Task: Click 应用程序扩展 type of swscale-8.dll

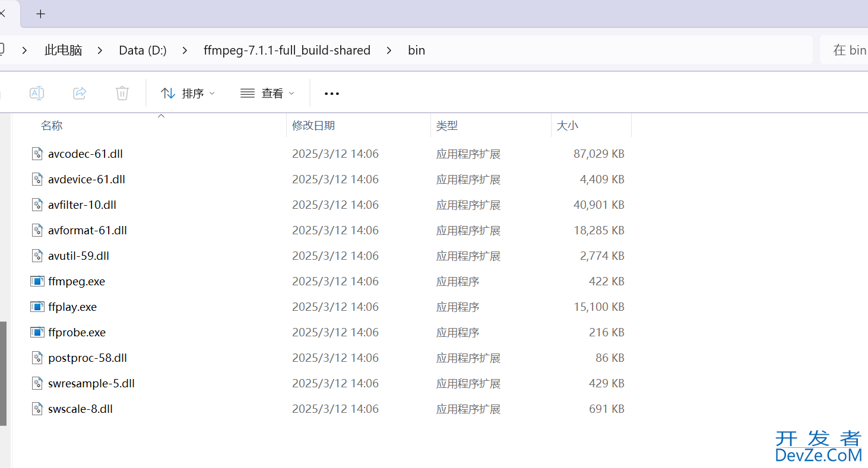Action: [468, 409]
